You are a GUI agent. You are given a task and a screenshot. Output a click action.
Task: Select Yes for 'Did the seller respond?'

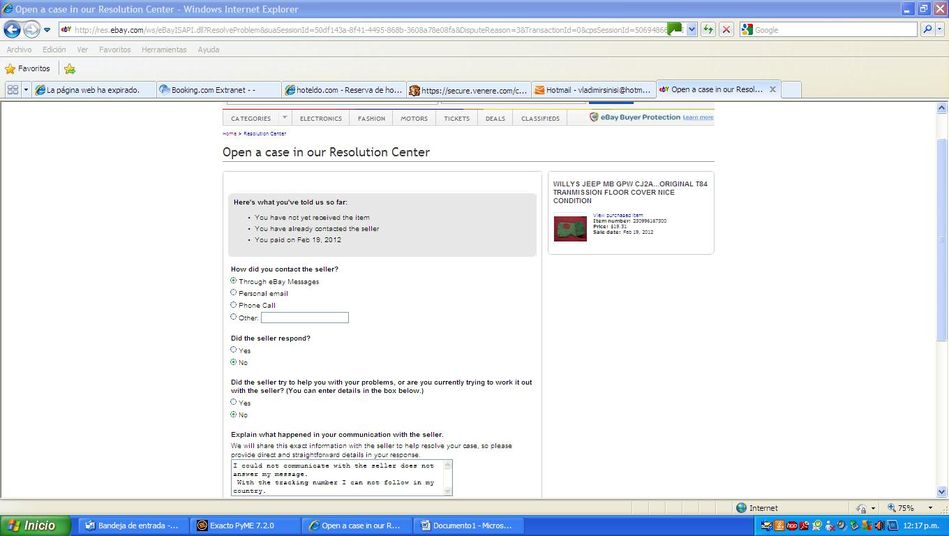(234, 349)
